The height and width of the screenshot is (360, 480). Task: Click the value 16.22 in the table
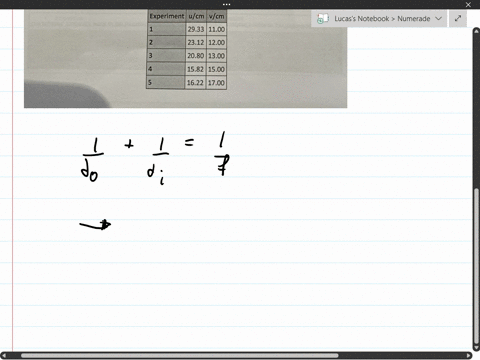pyautogui.click(x=195, y=83)
